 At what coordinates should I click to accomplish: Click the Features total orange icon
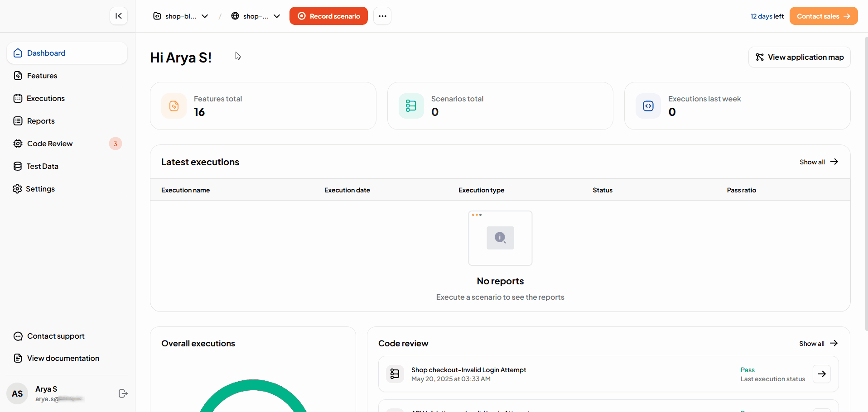click(x=174, y=106)
